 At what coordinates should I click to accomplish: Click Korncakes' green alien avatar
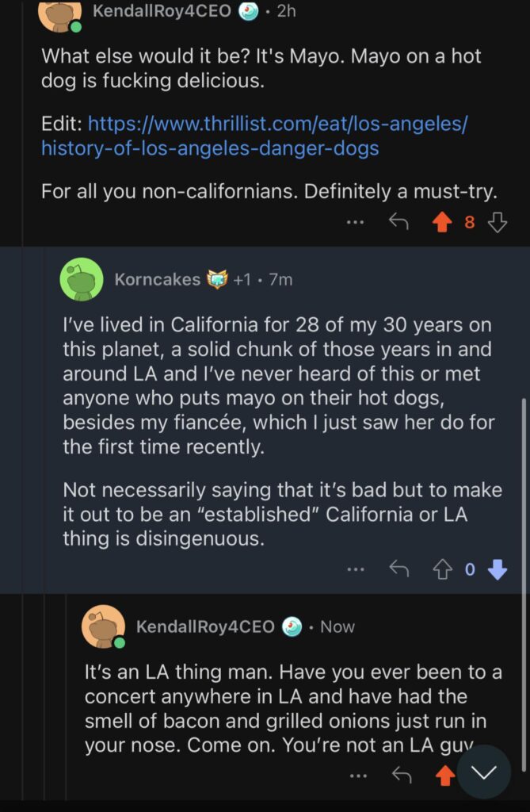[x=82, y=280]
